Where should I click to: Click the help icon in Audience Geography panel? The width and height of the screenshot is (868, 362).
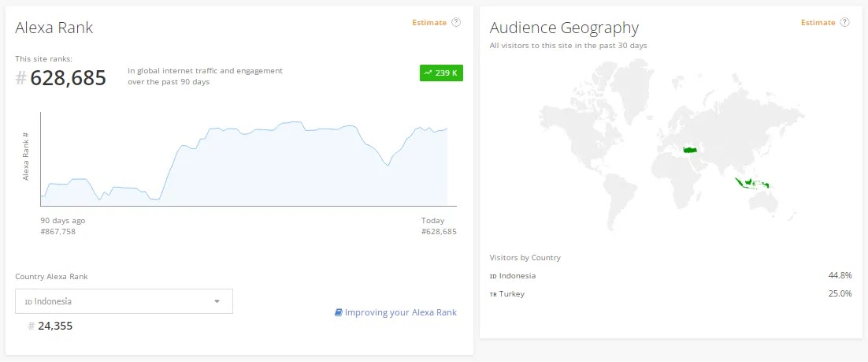pyautogui.click(x=845, y=23)
